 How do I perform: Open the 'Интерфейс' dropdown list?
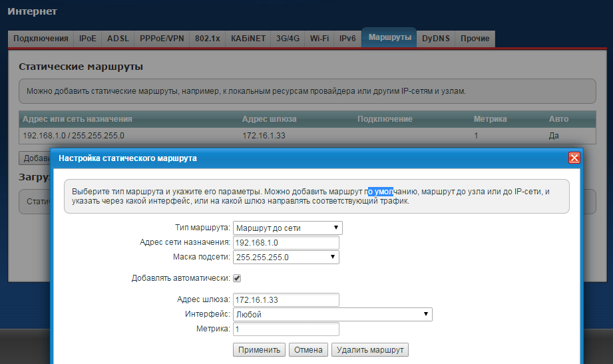(332, 314)
